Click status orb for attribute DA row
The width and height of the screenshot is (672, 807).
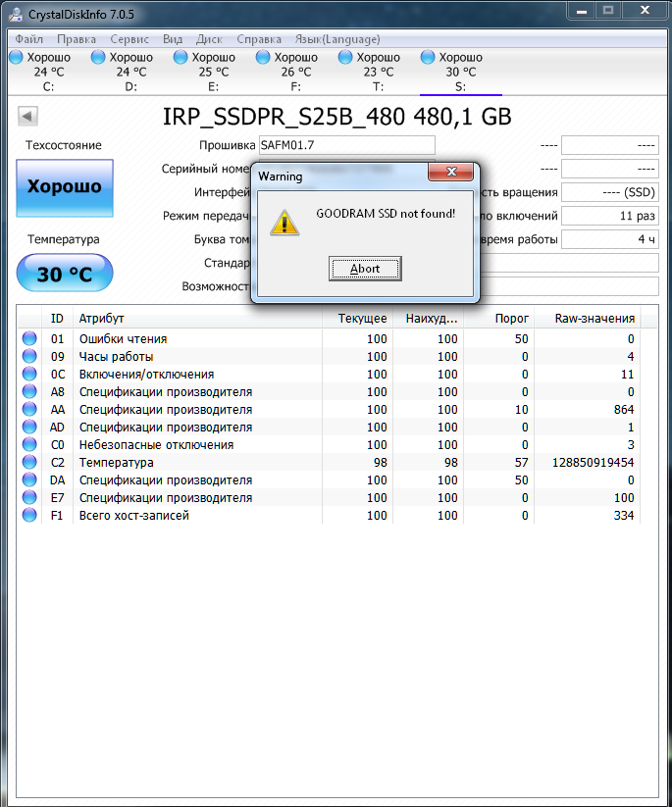pyautogui.click(x=29, y=479)
